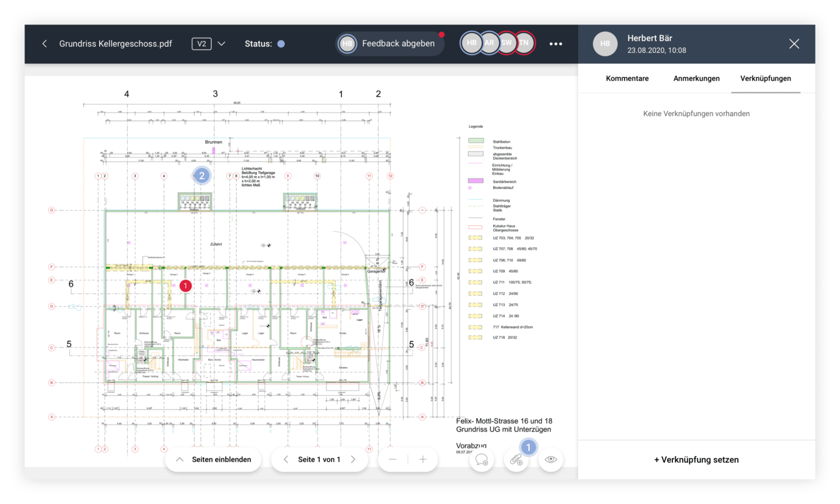Add attachment link with paperclip icon

516,460
